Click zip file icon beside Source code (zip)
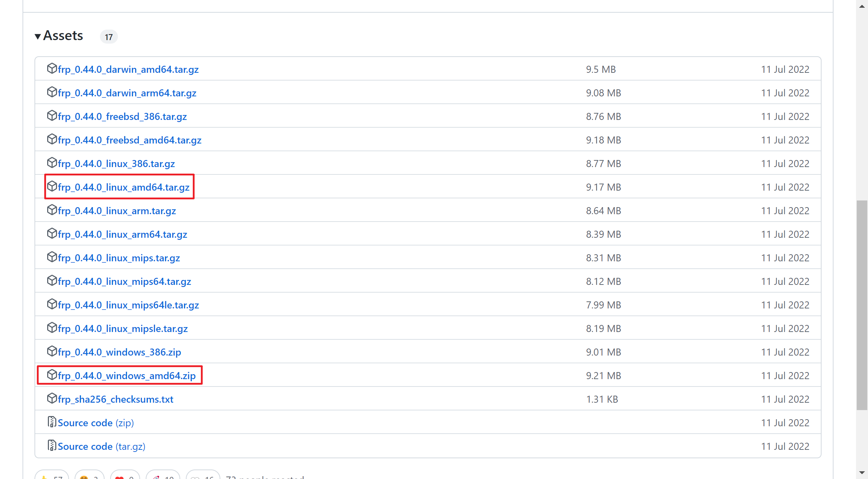868x479 pixels. click(x=52, y=422)
